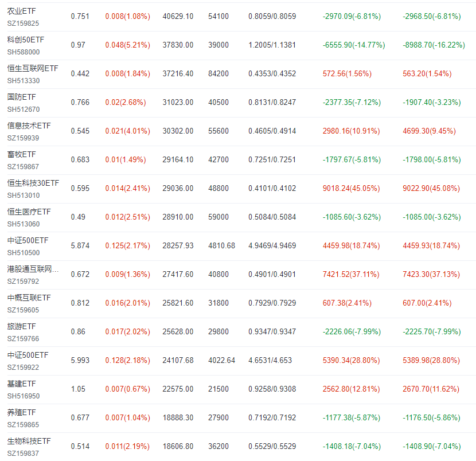
Task: Click profit value -8988.70(-16.22%)
Action: pyautogui.click(x=434, y=45)
